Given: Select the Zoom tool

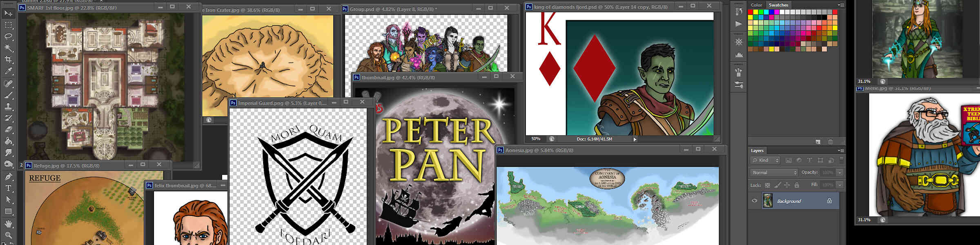Looking at the screenshot, I should (x=8, y=235).
